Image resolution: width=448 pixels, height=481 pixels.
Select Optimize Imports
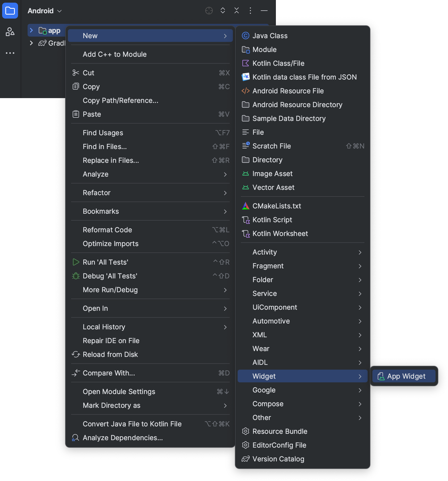[150, 243]
